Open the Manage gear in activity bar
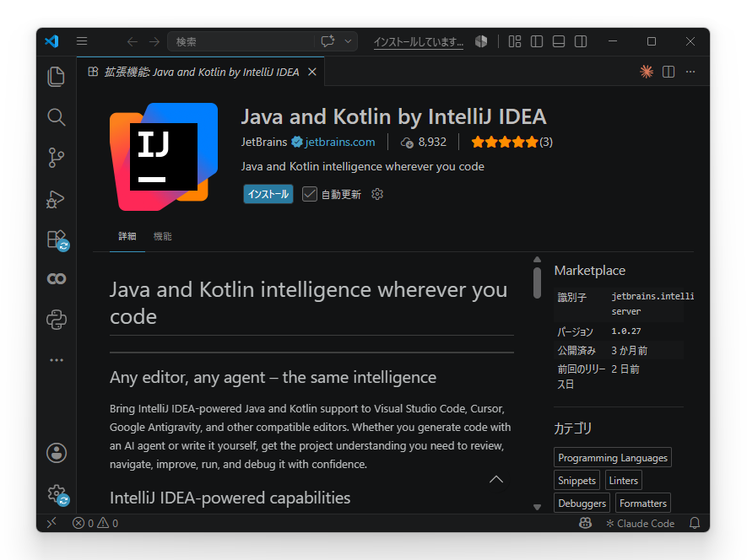This screenshot has height=560, width=747. pyautogui.click(x=57, y=494)
